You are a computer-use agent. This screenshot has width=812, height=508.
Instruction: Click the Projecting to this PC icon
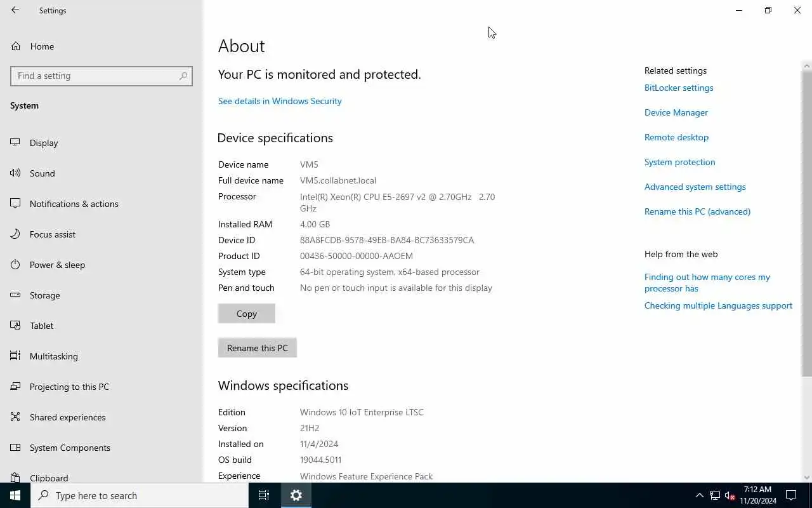tap(15, 387)
